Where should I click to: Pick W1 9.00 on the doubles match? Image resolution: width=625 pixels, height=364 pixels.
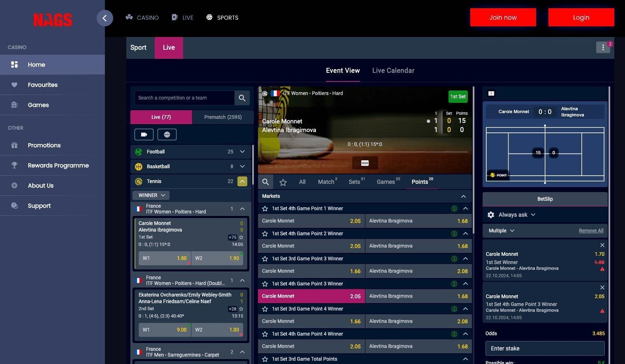point(165,330)
